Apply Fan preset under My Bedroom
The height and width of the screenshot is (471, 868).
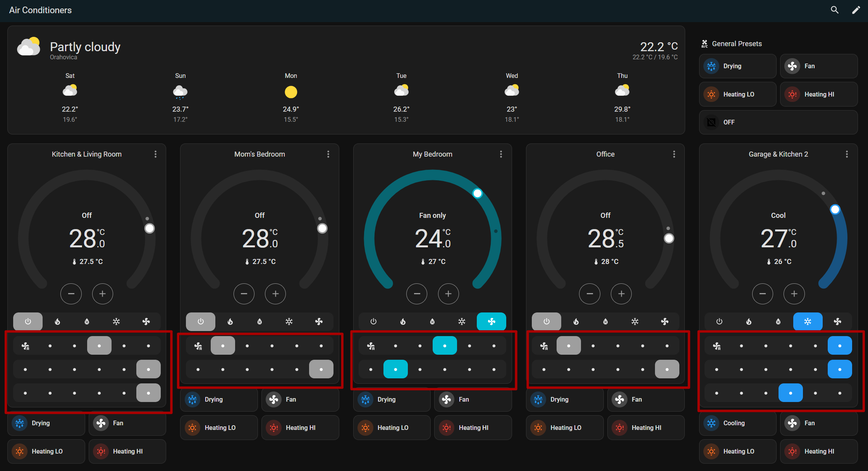coord(473,400)
